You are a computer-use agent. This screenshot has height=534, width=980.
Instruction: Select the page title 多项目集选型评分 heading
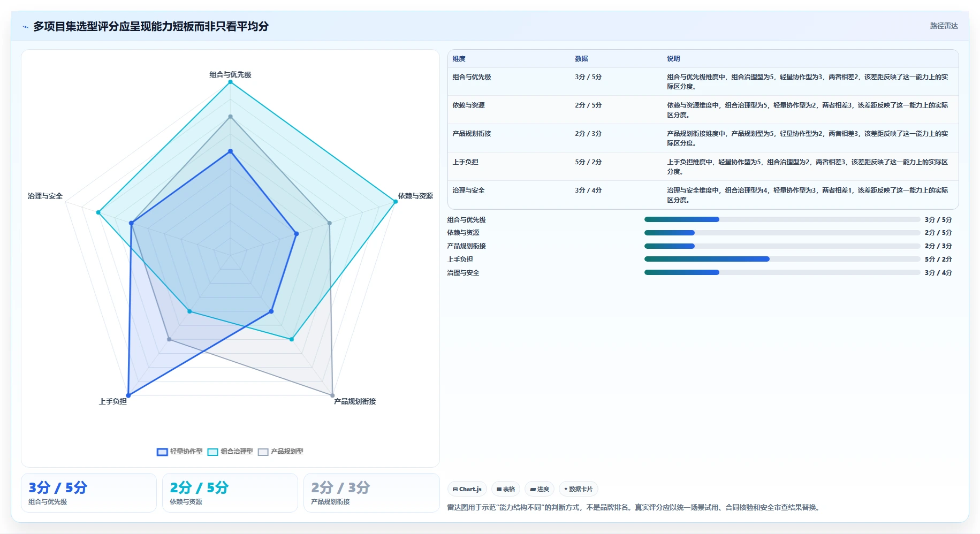(x=151, y=26)
